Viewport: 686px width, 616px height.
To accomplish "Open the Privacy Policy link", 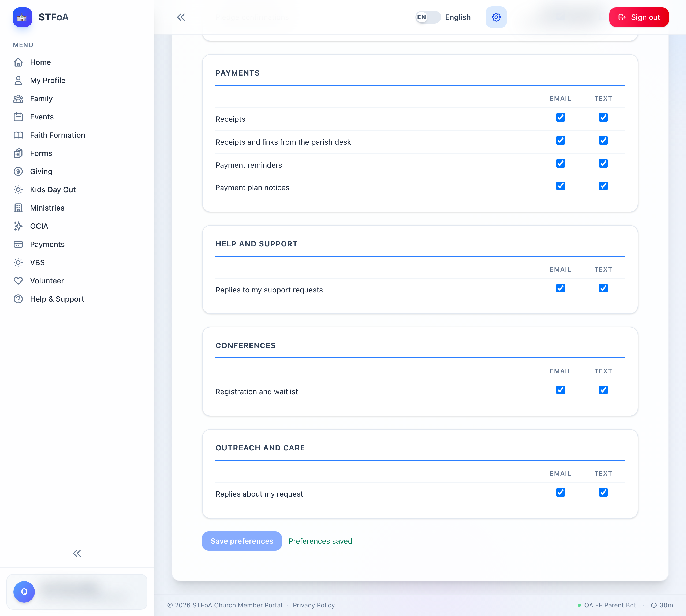I will (x=314, y=605).
